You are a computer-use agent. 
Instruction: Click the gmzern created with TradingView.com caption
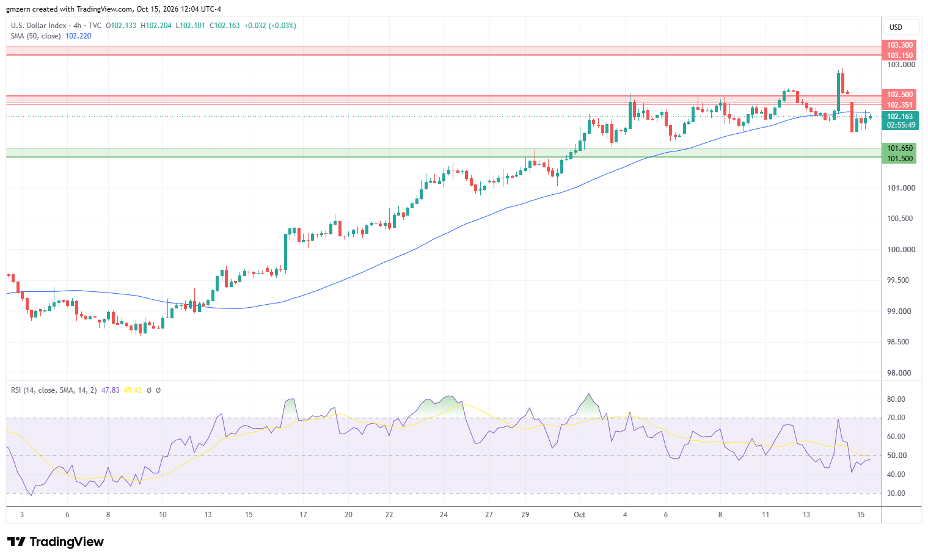point(114,9)
